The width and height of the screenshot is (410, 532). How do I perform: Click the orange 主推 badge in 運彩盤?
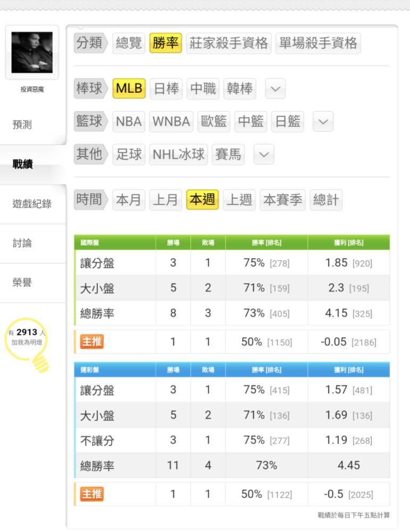92,494
